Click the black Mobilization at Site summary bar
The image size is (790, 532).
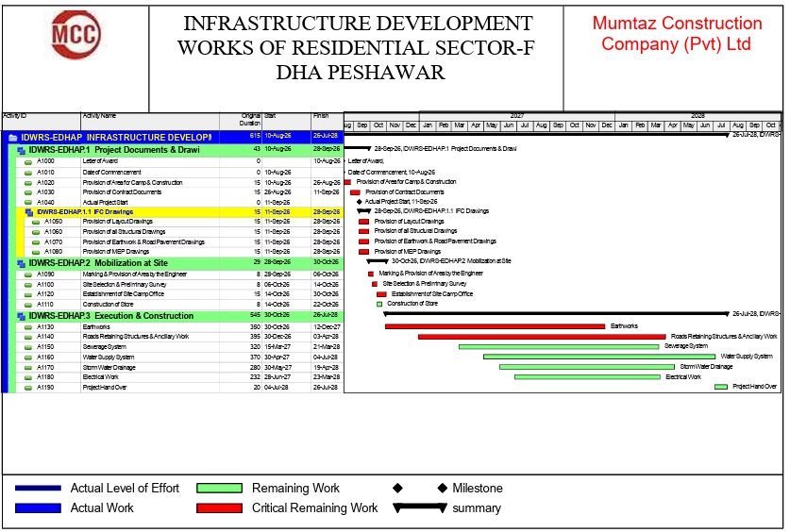377,261
